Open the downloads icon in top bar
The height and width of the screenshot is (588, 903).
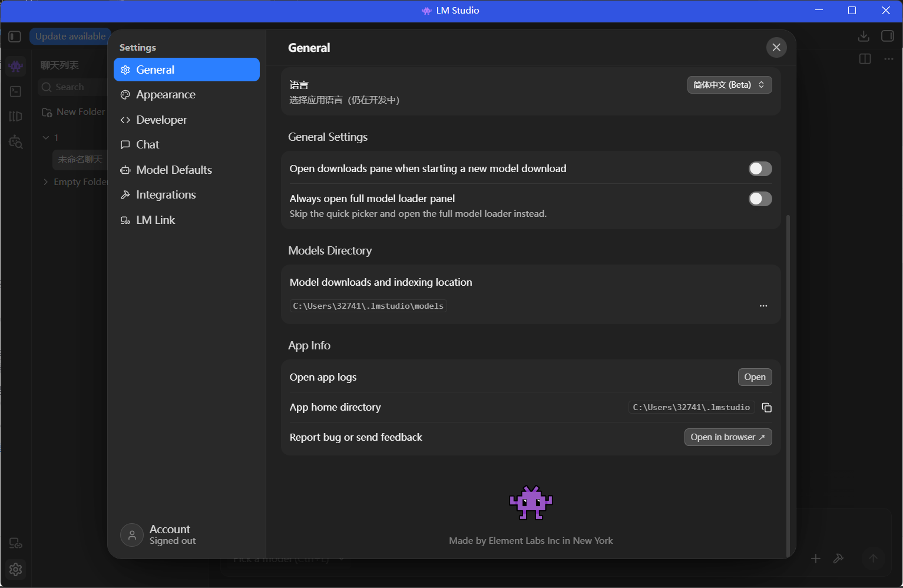tap(864, 37)
